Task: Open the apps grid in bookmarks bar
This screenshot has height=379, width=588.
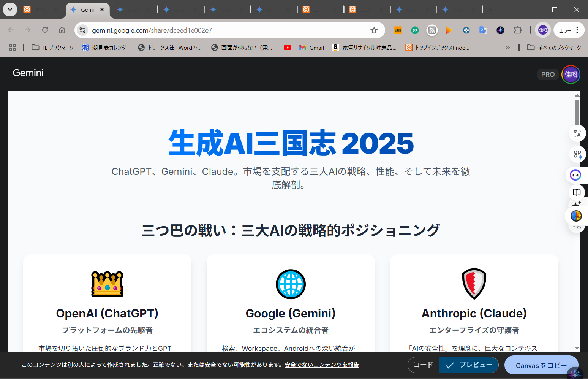Action: click(x=13, y=48)
